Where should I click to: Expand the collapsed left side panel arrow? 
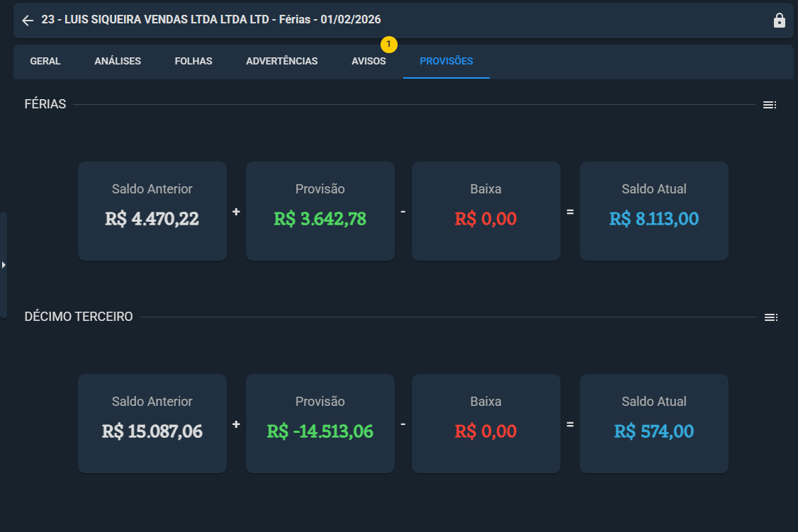[x=4, y=264]
